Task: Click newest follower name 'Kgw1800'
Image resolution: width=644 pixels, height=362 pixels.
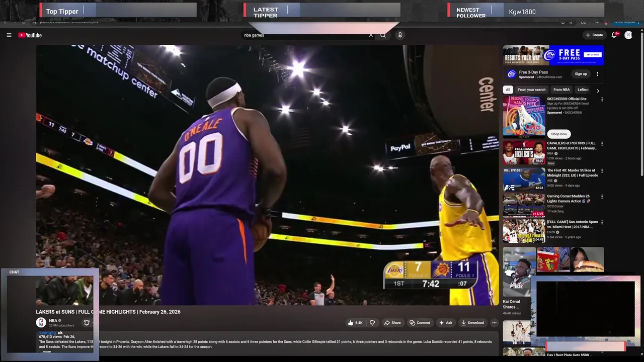Action: 522,12
